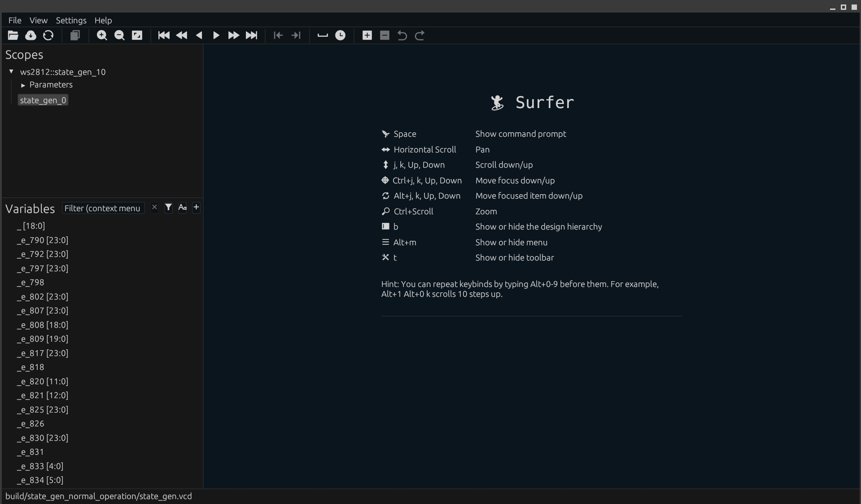The width and height of the screenshot is (861, 504).
Task: Add variable _e_833 [4:0]
Action: pyautogui.click(x=40, y=466)
